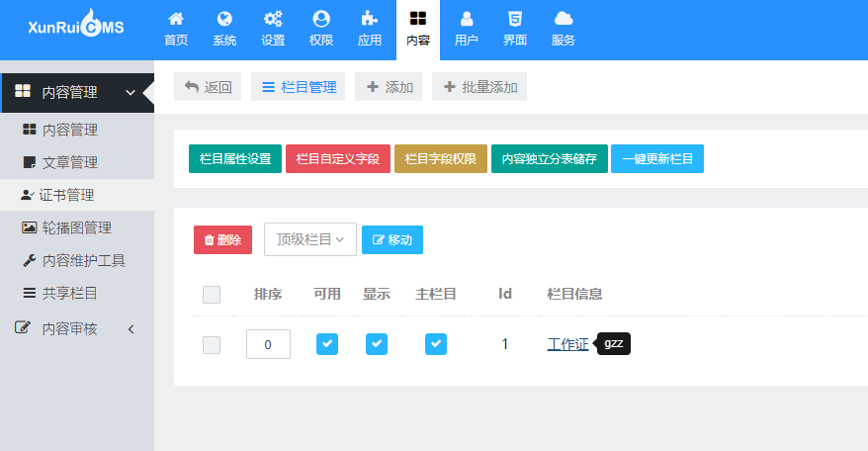
Task: Click the blue 移动 button
Action: (x=392, y=240)
